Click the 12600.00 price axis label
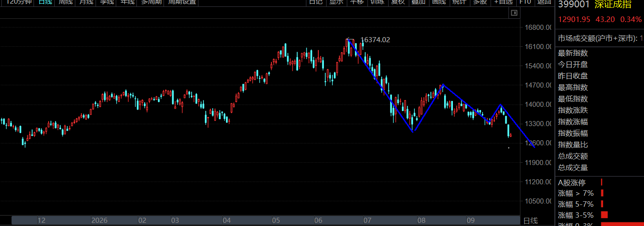 pyautogui.click(x=538, y=143)
